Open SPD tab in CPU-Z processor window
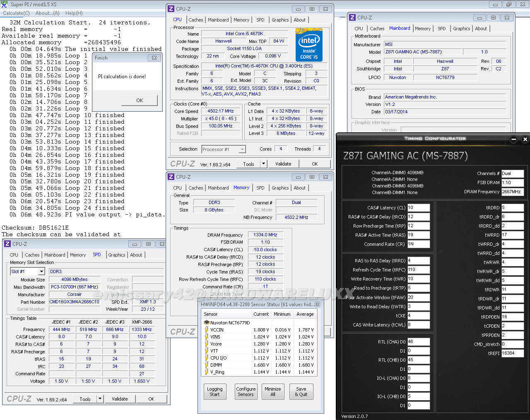This screenshot has width=530, height=420. pos(260,20)
